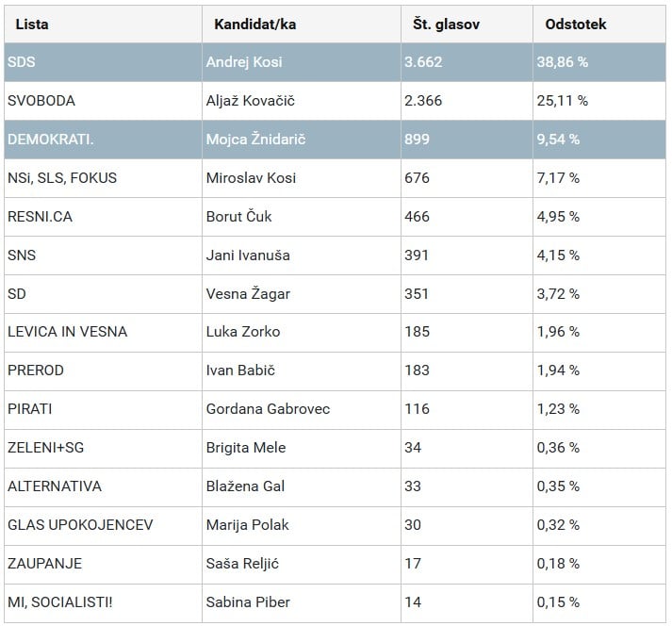This screenshot has width=672, height=626.
Task: Click the ZELENI+SG list cell
Action: coord(45,448)
